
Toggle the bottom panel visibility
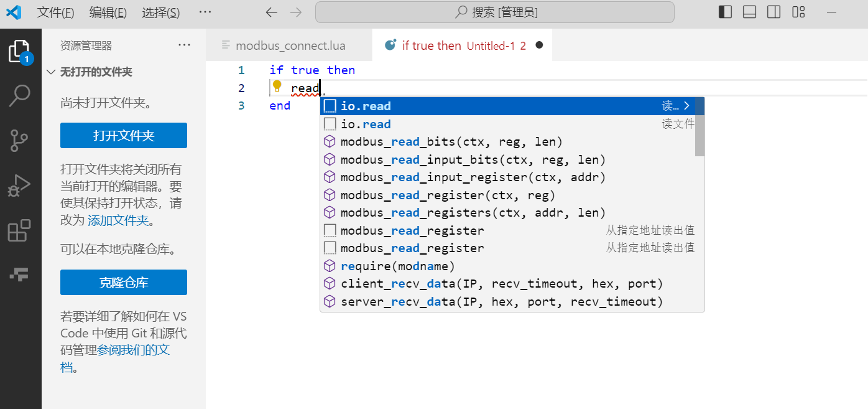[x=749, y=12]
